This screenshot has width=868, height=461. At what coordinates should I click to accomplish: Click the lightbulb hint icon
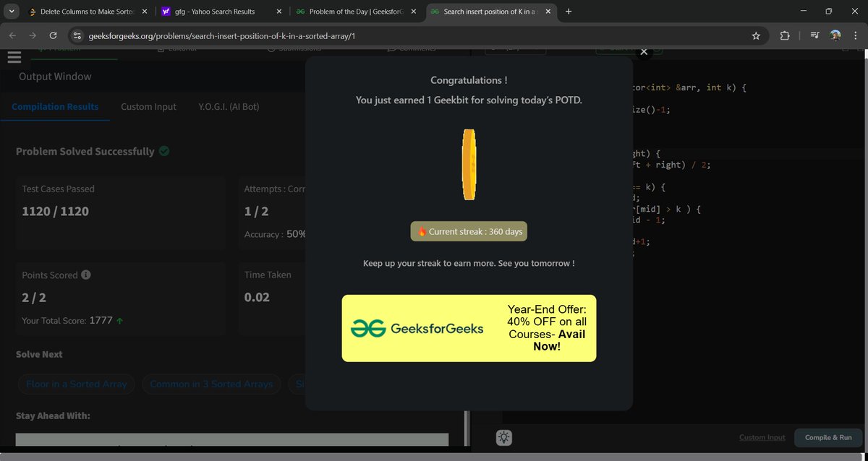[x=504, y=437]
